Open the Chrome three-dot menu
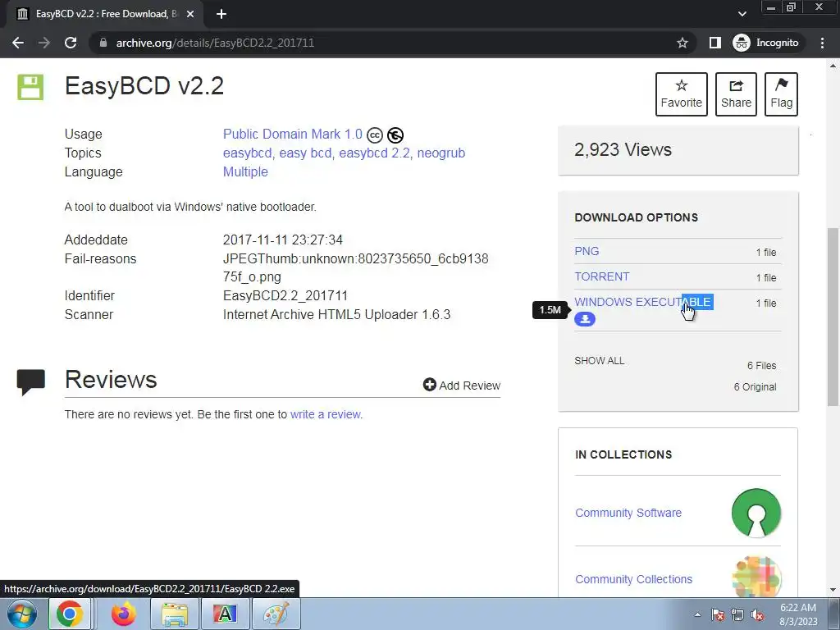This screenshot has height=630, width=840. coord(822,43)
